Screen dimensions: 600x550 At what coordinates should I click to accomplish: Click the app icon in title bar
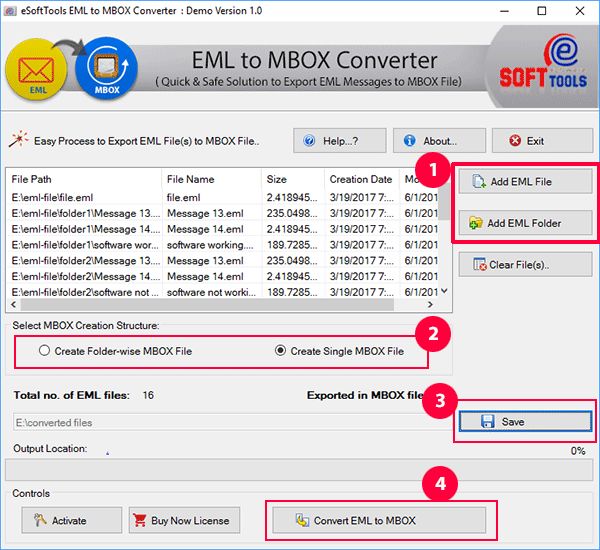click(10, 11)
